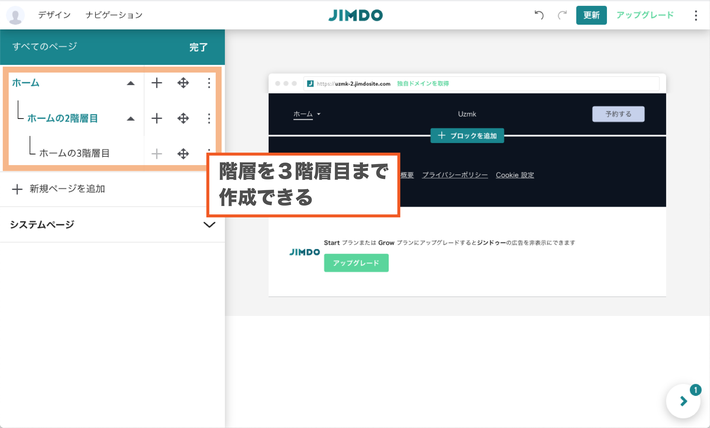710x428 pixels.
Task: Click the JIMDO logo in top bar
Action: (355, 15)
